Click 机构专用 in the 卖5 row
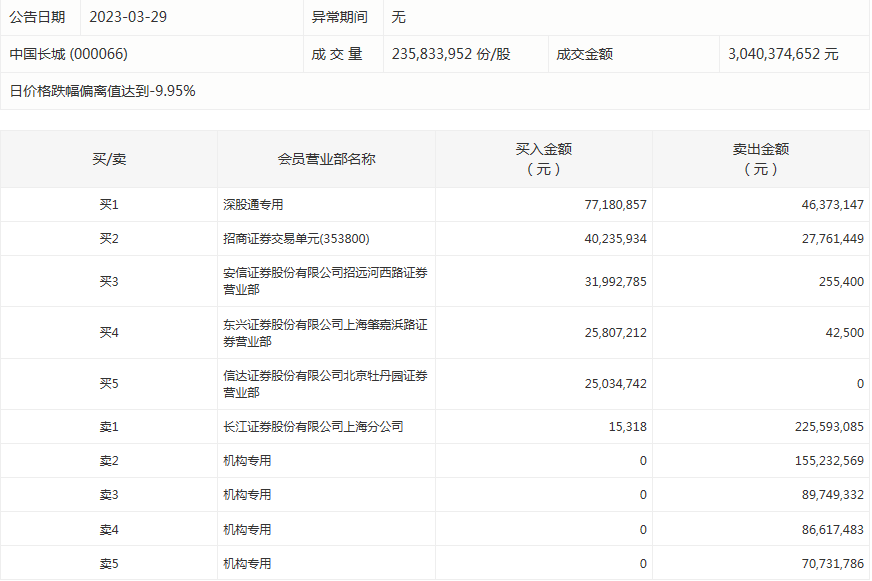 pos(247,564)
